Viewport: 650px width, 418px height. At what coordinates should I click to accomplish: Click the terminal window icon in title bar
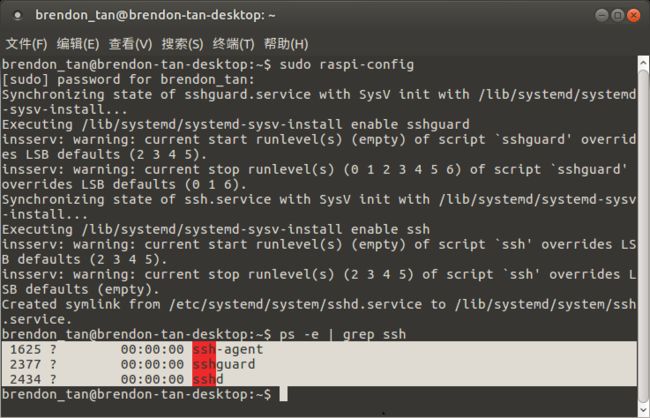(17, 15)
